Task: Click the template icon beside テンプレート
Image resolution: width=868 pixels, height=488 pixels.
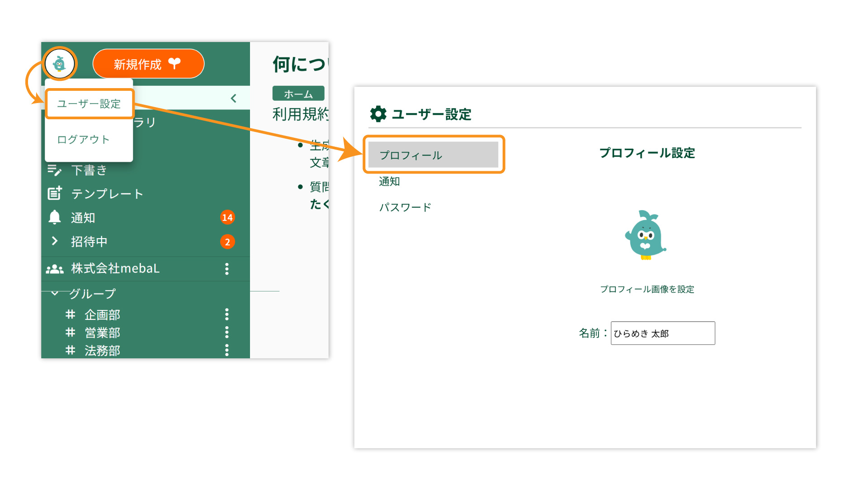Action: point(55,193)
